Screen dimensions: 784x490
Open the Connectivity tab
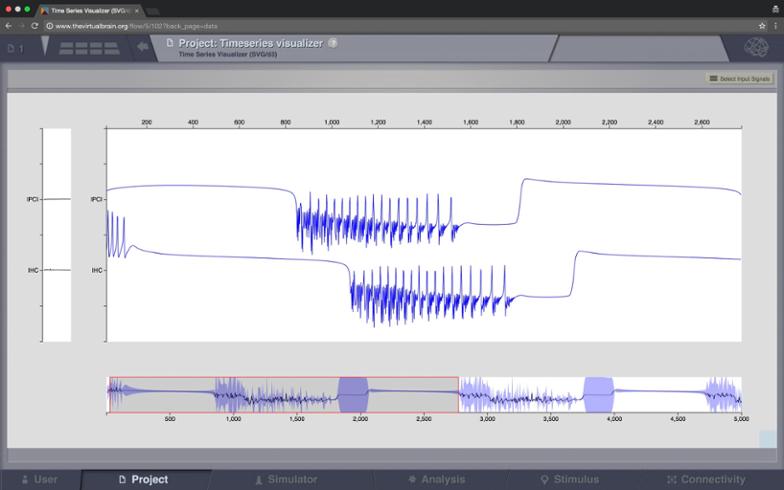pyautogui.click(x=706, y=480)
